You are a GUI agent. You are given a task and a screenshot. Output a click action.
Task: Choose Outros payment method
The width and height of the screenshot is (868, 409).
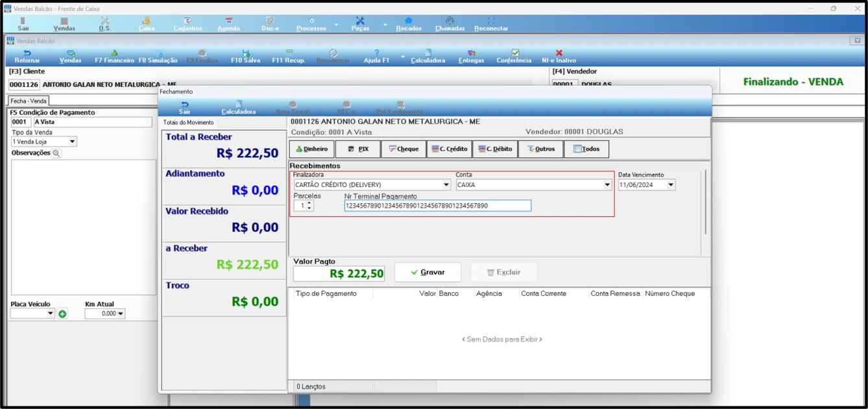(541, 149)
